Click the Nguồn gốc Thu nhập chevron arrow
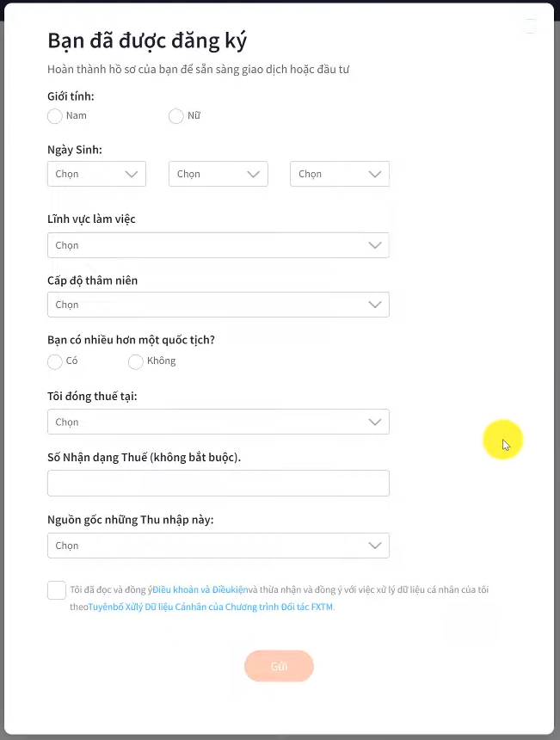The width and height of the screenshot is (560, 740). (x=374, y=546)
